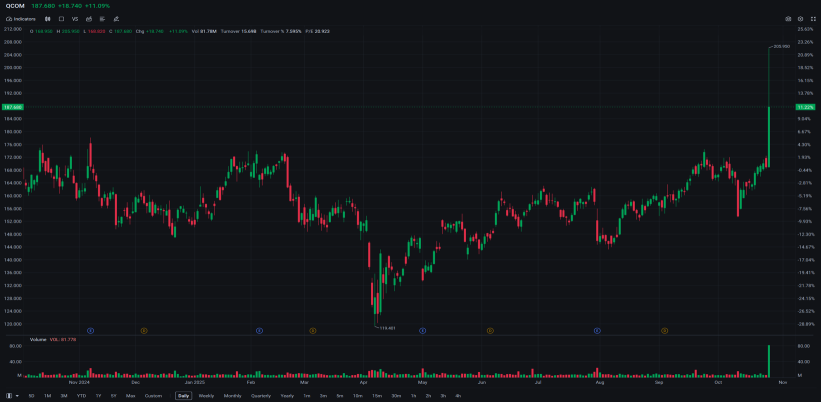Click the green 187.680 current price tag
This screenshot has height=402, width=821.
coord(13,107)
